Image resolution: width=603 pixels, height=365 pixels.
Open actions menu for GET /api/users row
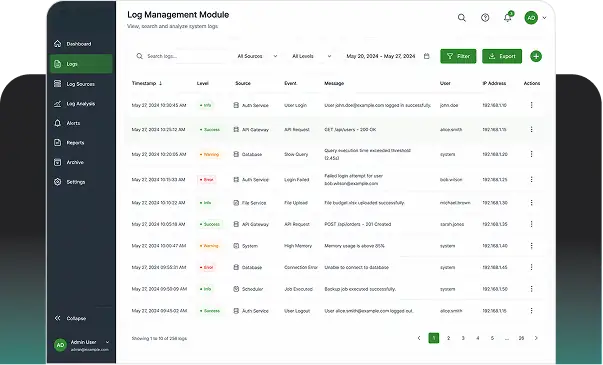point(531,130)
